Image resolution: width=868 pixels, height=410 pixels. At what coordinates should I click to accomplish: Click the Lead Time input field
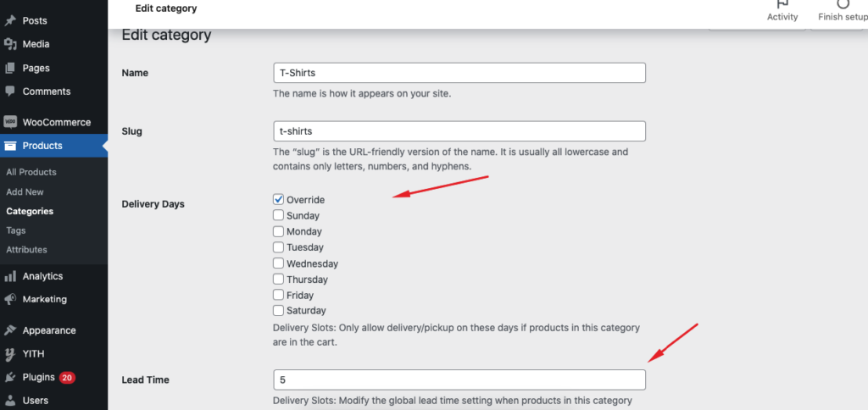(x=459, y=380)
